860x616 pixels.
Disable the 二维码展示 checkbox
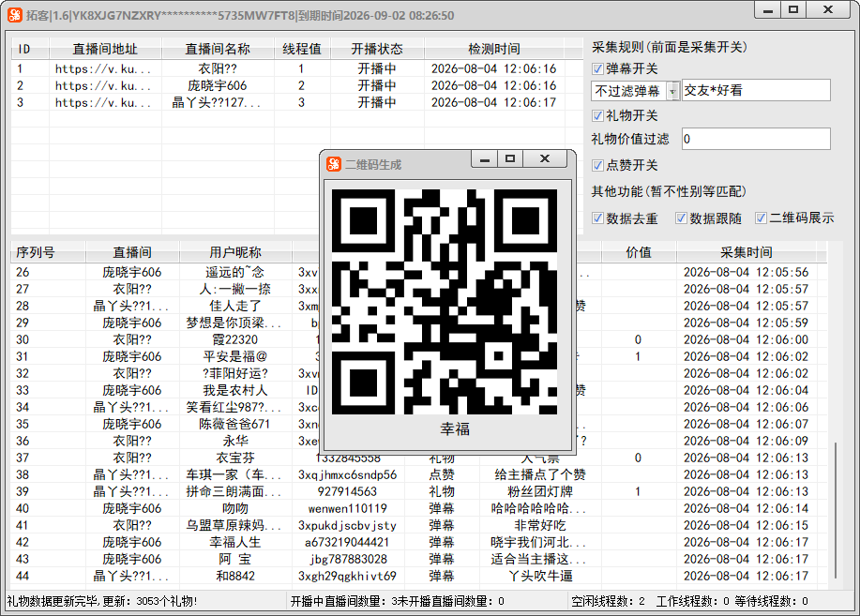[x=761, y=218]
